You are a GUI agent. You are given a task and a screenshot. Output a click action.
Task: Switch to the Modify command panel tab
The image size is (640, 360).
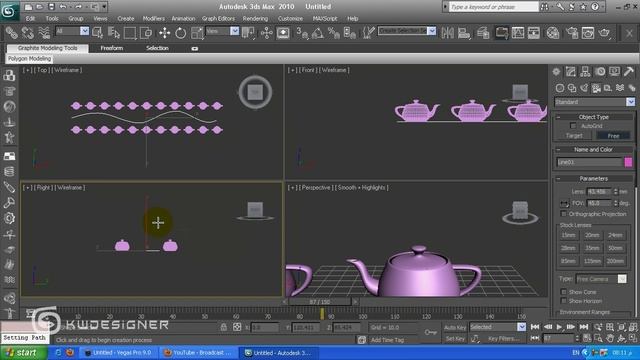pyautogui.click(x=571, y=72)
